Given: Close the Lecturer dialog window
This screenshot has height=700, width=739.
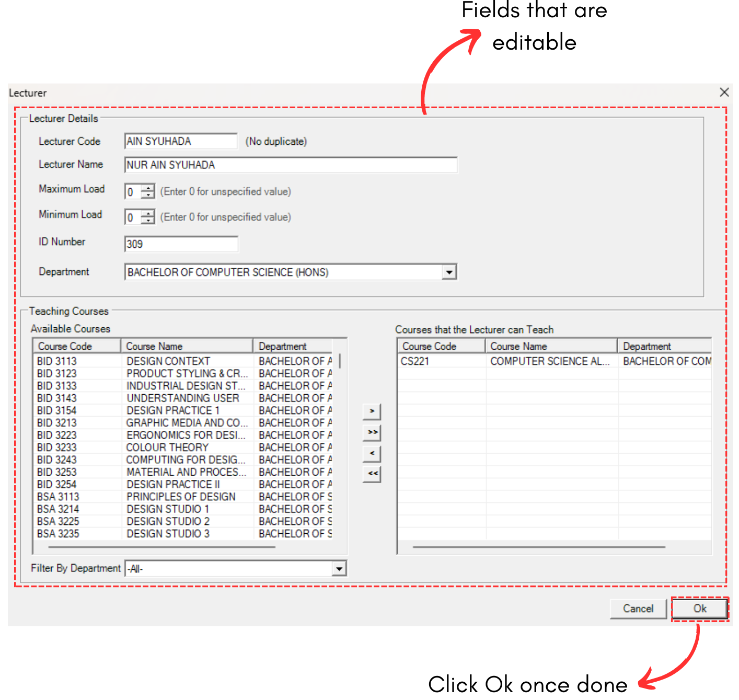Looking at the screenshot, I should click(x=724, y=93).
